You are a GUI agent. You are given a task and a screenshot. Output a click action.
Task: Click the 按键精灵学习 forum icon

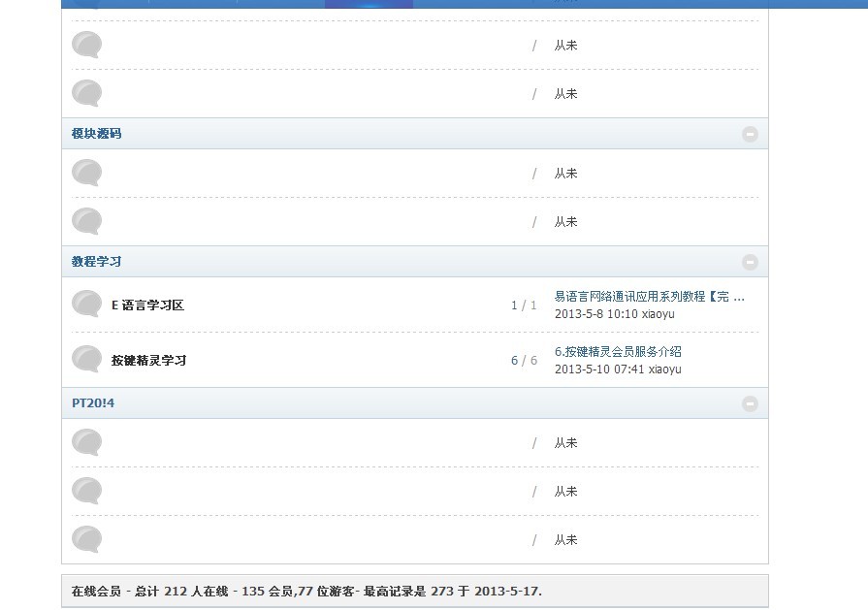pyautogui.click(x=85, y=360)
